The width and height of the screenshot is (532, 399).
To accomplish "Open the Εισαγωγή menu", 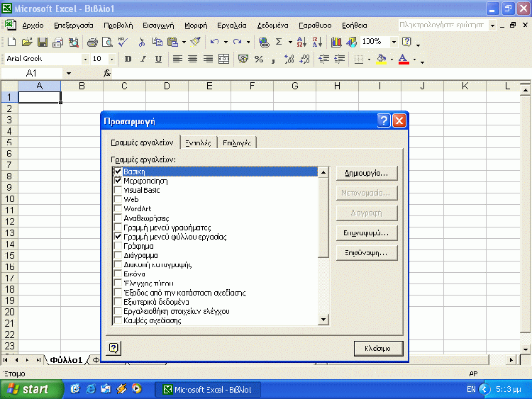I will pos(158,26).
